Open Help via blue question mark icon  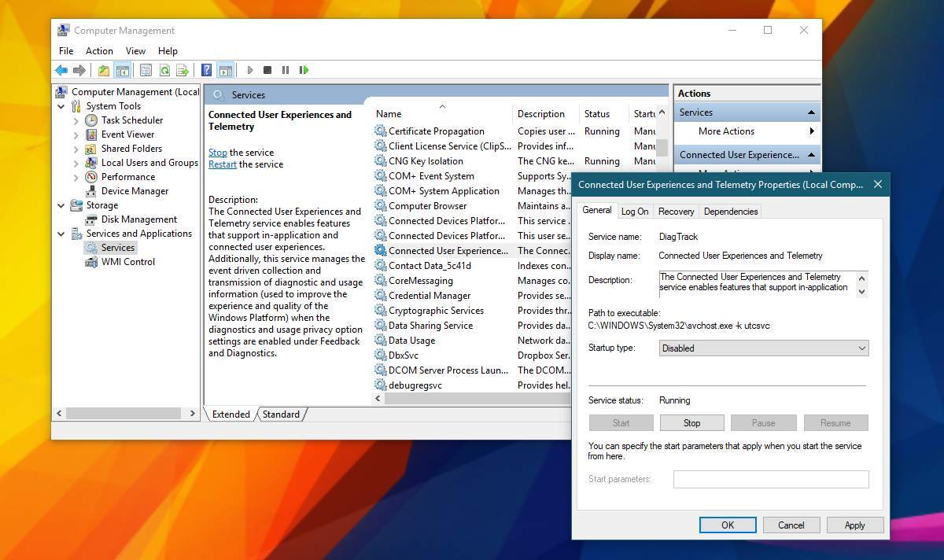pyautogui.click(x=206, y=70)
